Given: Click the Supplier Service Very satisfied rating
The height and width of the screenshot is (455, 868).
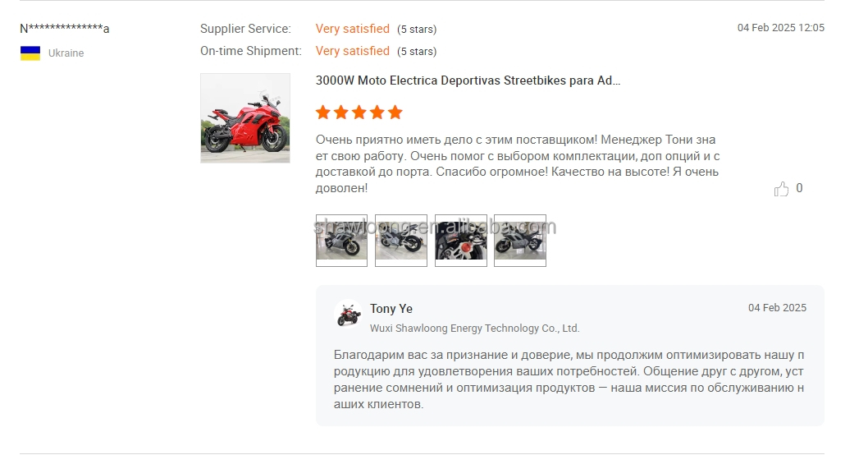Looking at the screenshot, I should pyautogui.click(x=353, y=29).
